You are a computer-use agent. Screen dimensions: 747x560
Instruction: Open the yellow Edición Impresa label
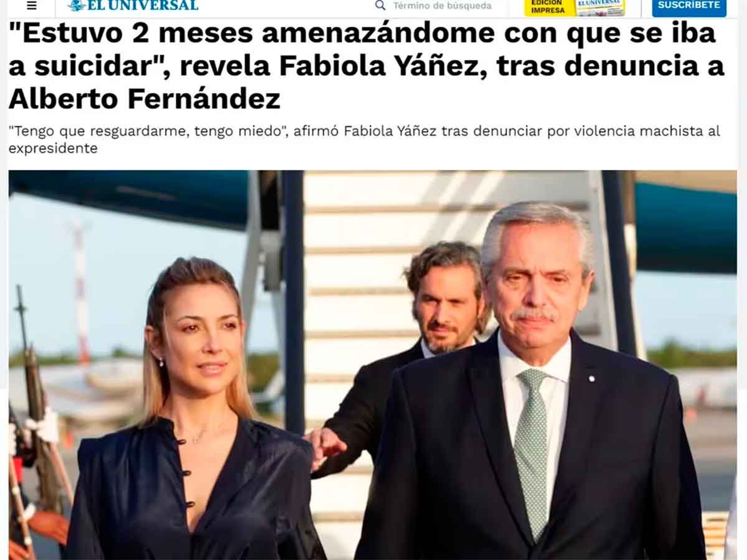(x=548, y=7)
